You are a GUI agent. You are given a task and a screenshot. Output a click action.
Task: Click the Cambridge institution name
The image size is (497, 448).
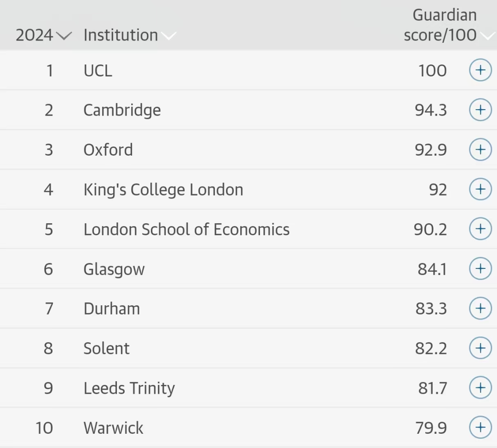[122, 111]
